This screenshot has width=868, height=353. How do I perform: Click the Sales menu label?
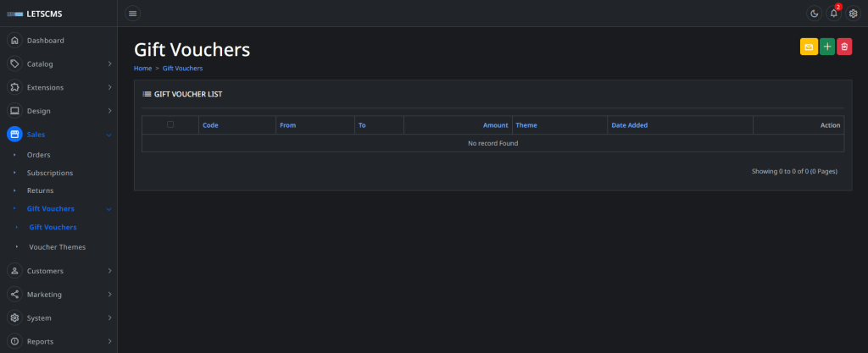pos(36,135)
